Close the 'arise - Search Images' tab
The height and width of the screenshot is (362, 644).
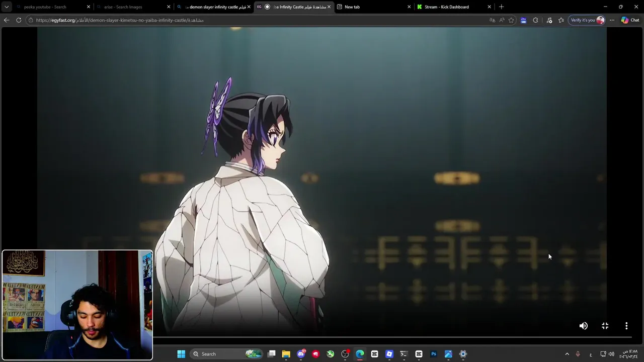tap(169, 7)
